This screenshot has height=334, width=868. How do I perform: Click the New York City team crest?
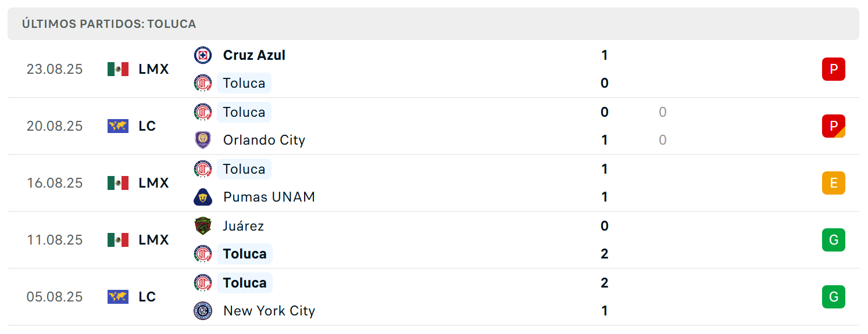[203, 311]
